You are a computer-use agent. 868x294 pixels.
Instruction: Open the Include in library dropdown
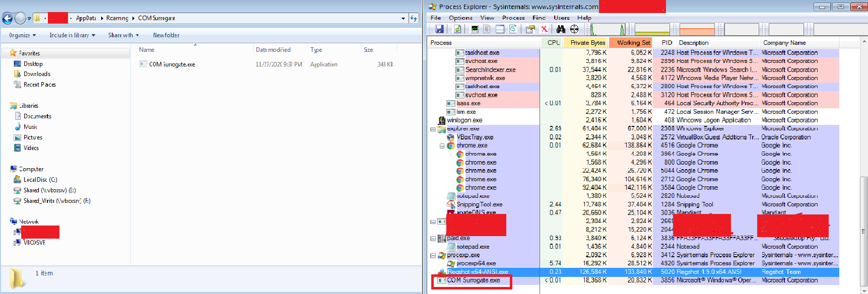tap(72, 35)
